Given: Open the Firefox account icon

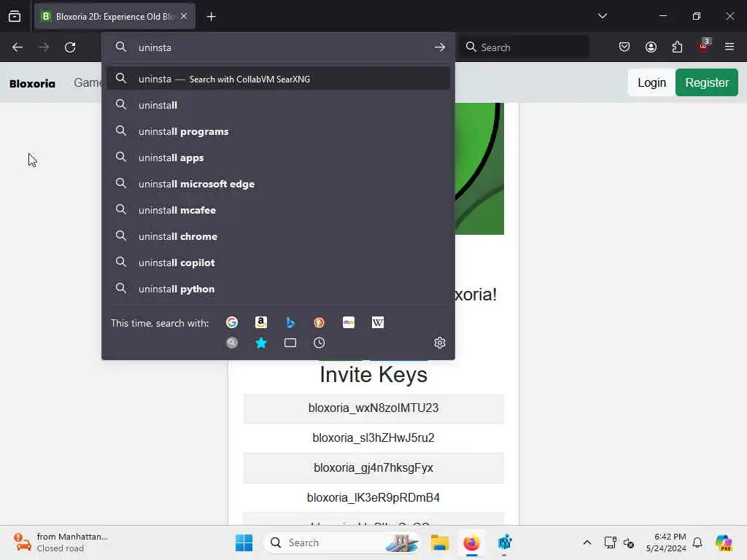Looking at the screenshot, I should click(x=651, y=47).
